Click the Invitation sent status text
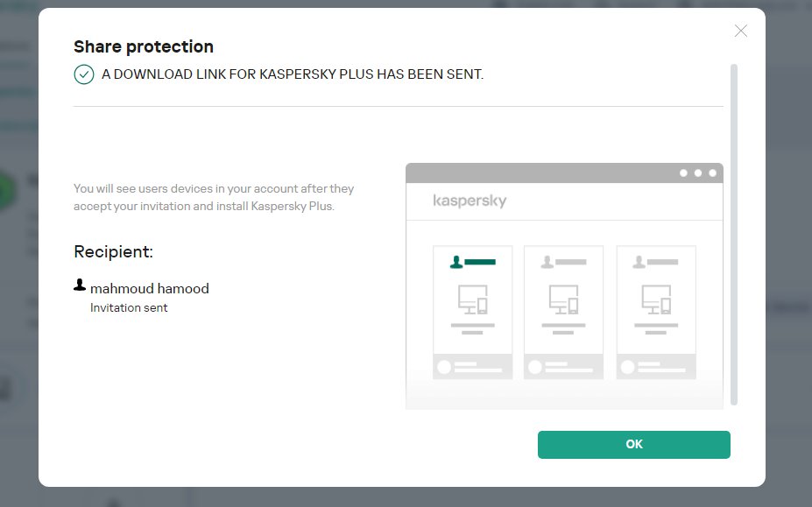 click(x=129, y=307)
